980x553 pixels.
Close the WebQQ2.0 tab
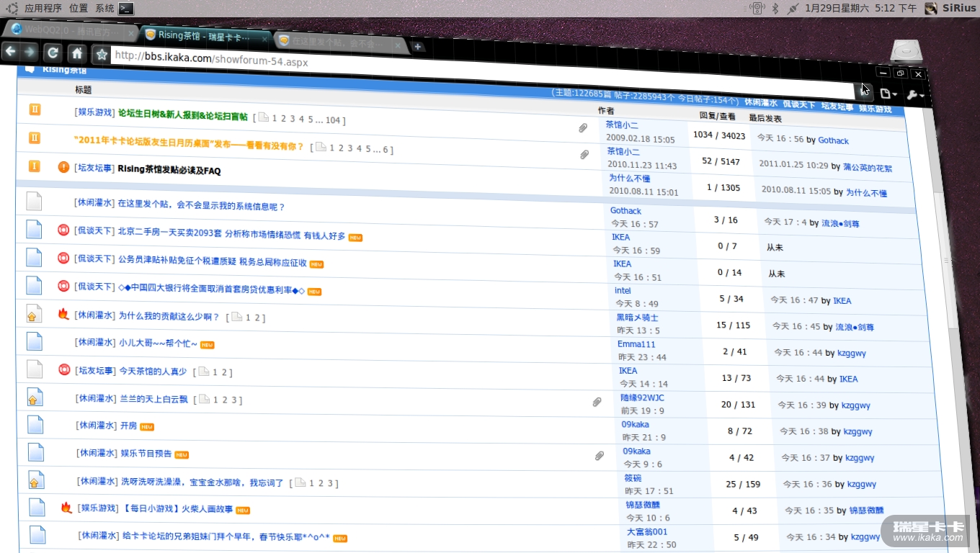coord(131,33)
